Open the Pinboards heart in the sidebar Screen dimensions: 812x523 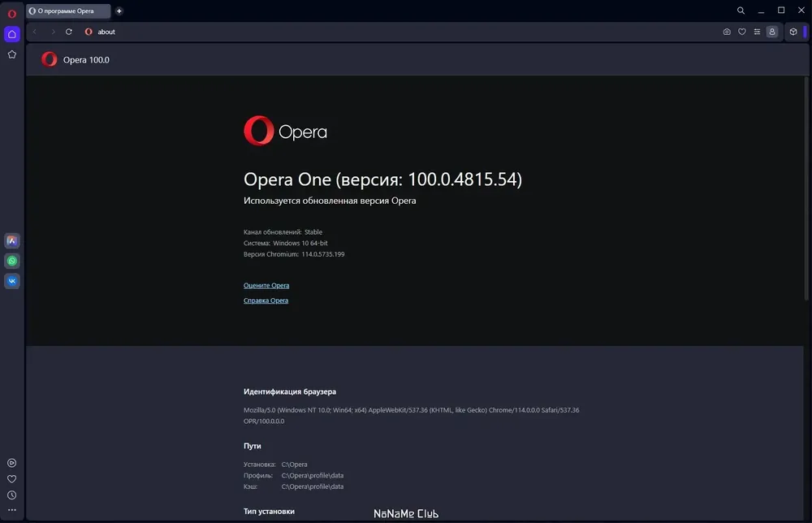(12, 479)
